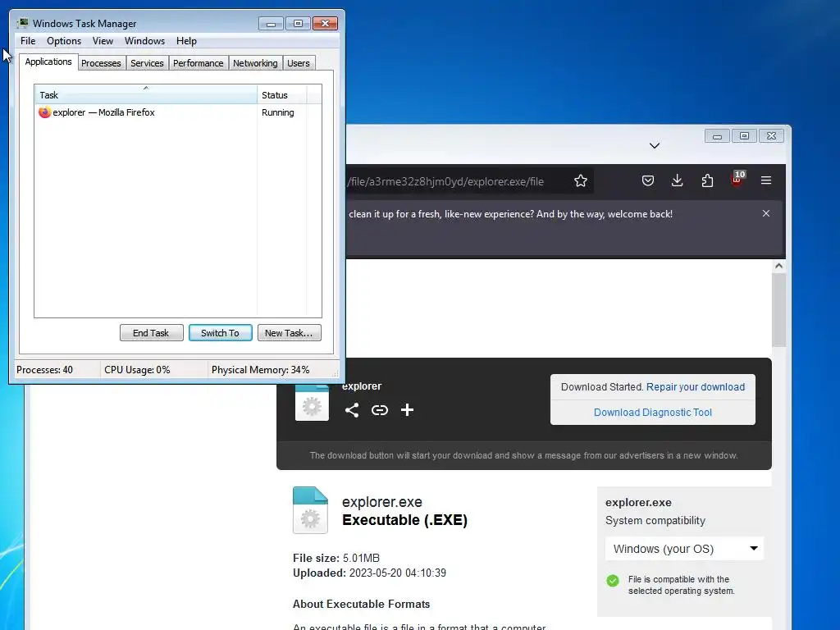Click the Uploaded date 2023-05-20 text
The image size is (840, 630).
[369, 573]
